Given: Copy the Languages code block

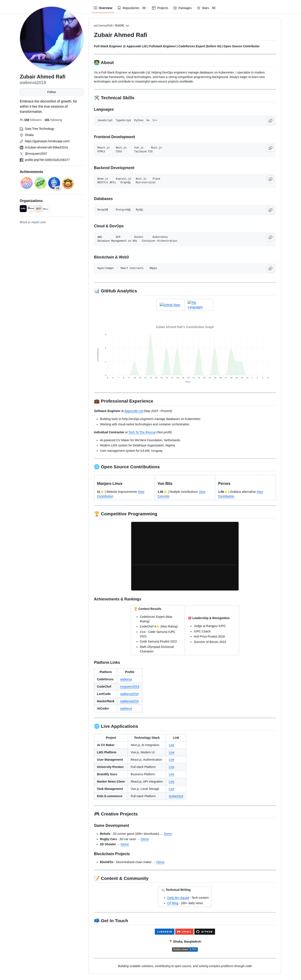Looking at the screenshot, I should (270, 121).
